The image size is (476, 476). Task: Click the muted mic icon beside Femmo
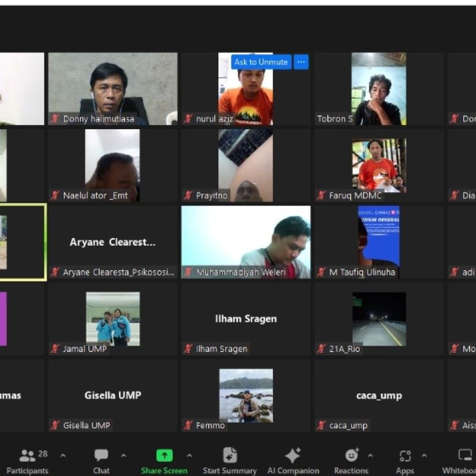pyautogui.click(x=189, y=425)
